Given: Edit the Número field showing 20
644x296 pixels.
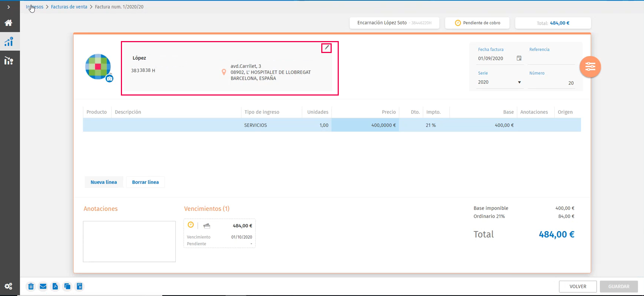Looking at the screenshot, I should (551, 83).
